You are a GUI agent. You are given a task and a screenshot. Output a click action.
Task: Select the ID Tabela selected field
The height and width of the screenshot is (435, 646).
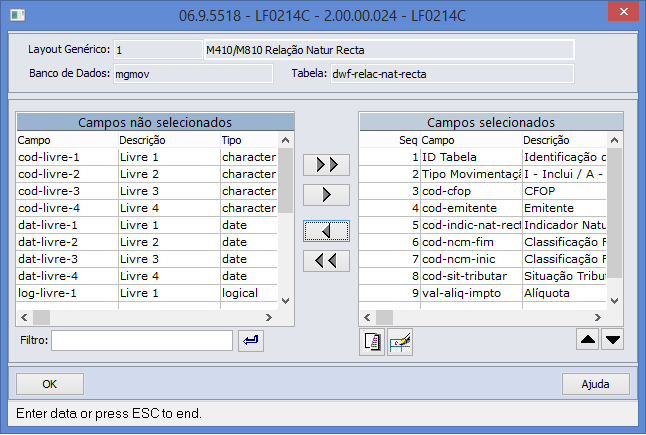483,157
